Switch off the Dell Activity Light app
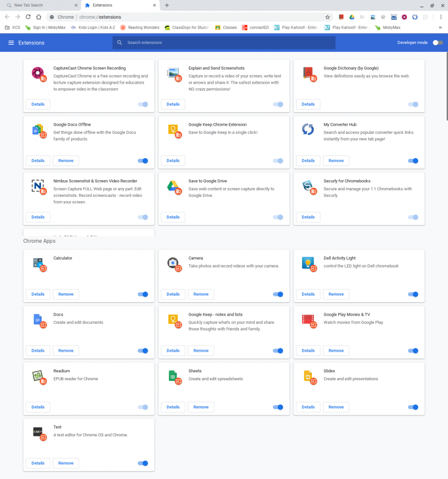The width and height of the screenshot is (448, 479). pos(413,294)
